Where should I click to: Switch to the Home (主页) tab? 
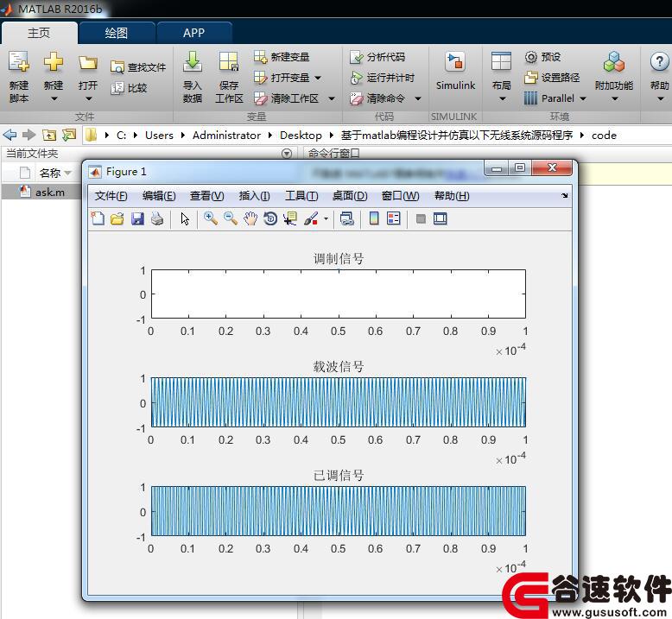click(39, 33)
